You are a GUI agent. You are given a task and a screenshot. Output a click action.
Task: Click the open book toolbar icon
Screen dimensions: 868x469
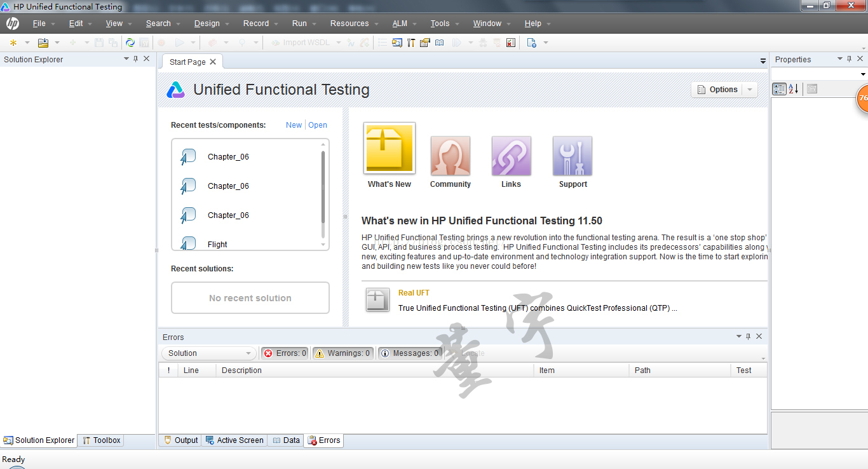439,43
